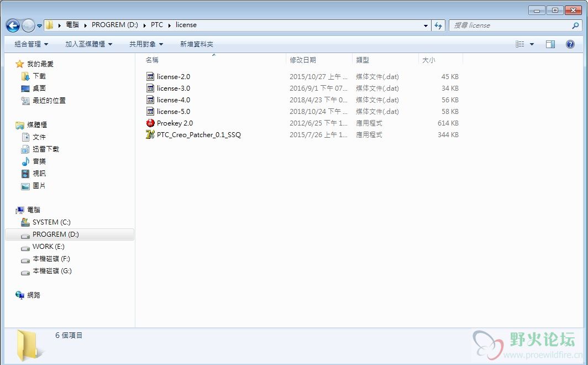Image resolution: width=588 pixels, height=365 pixels.
Task: Open the view options dropdown arrow
Action: click(532, 44)
